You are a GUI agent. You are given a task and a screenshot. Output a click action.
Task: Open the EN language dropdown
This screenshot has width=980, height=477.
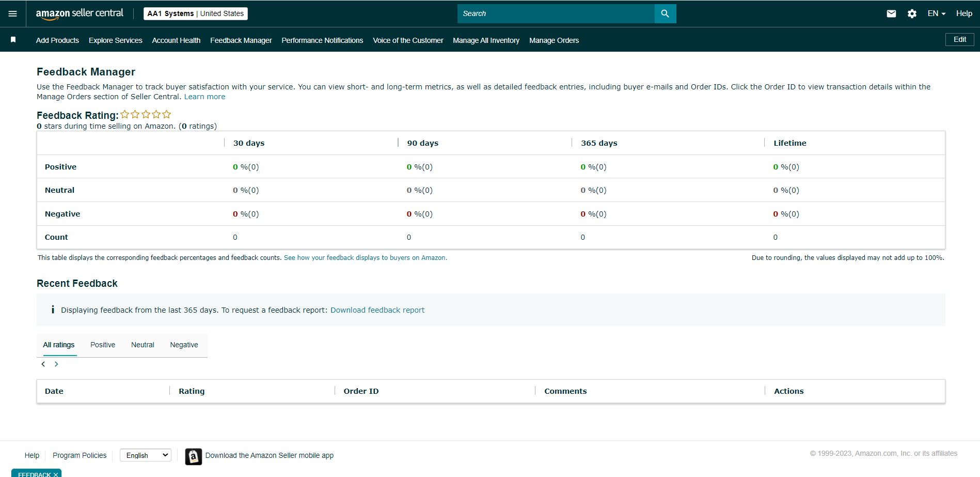937,14
